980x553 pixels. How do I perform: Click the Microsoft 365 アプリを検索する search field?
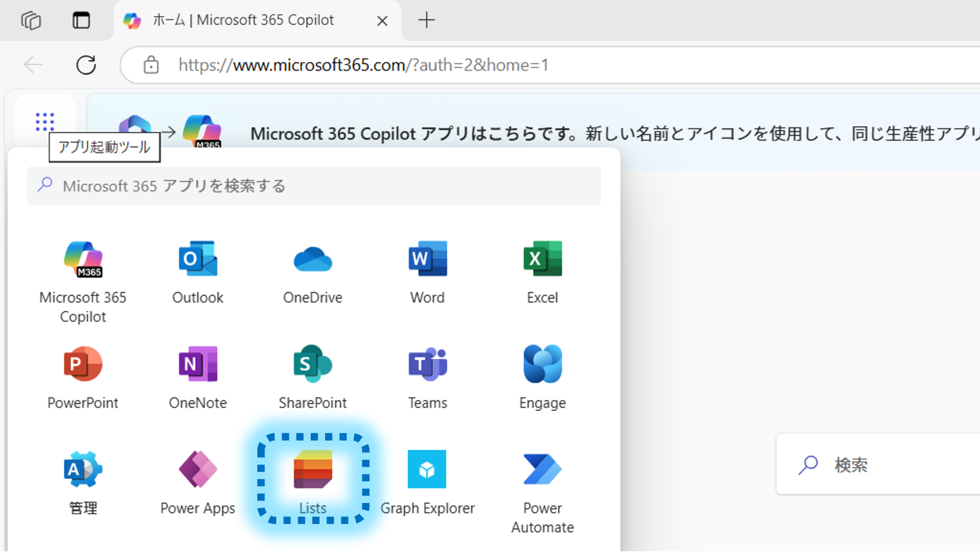tap(314, 186)
